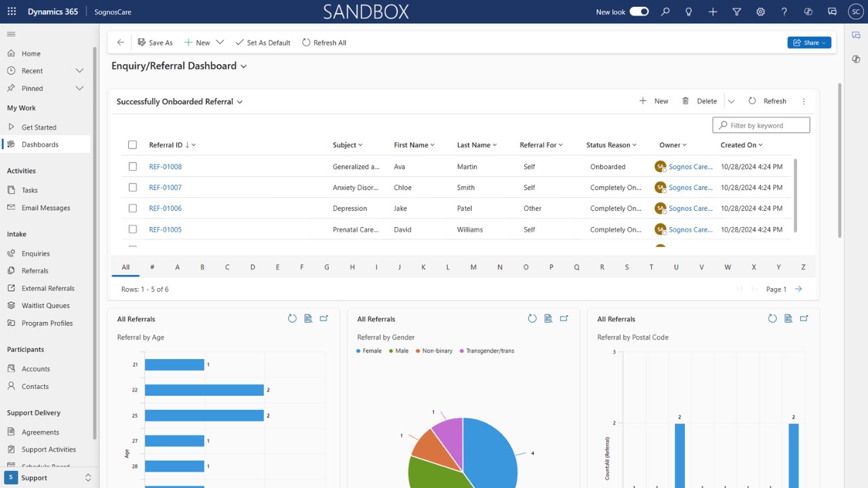Screen dimensions: 868x488
Task: Expand the Recent section in sidebar
Action: point(79,70)
